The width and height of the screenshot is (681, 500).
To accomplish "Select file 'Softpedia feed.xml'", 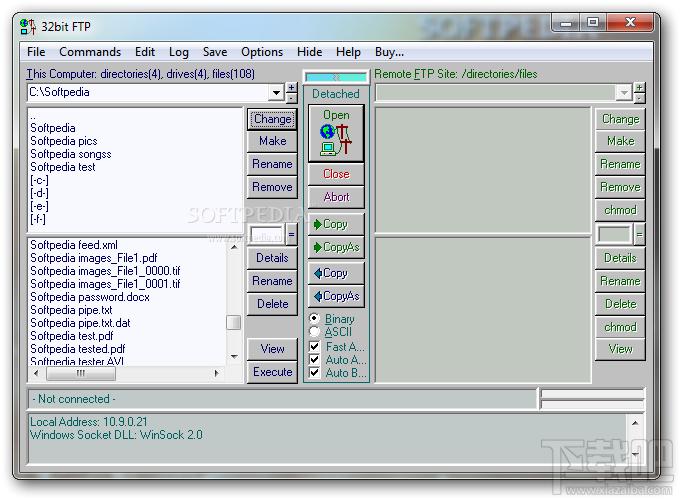I will click(x=74, y=245).
